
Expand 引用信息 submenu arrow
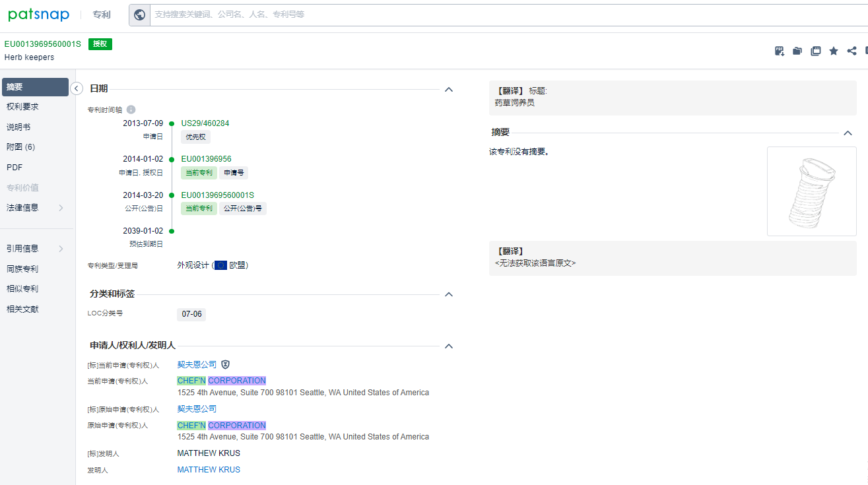point(61,249)
